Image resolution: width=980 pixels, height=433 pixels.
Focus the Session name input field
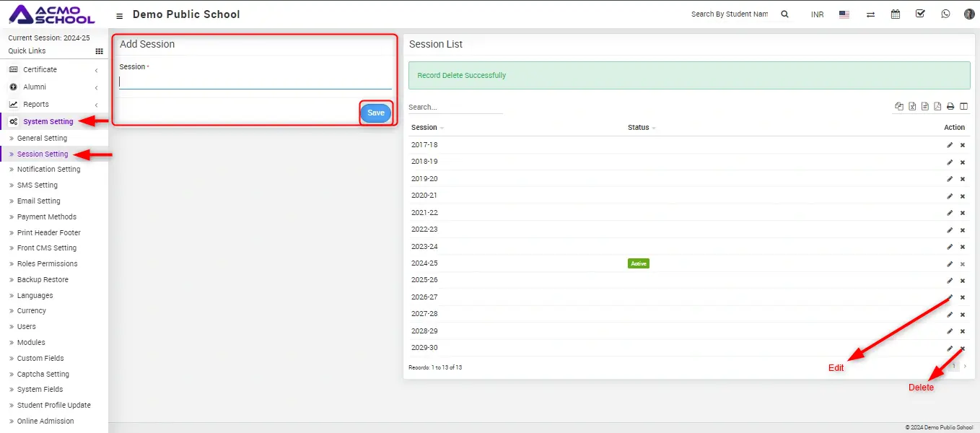tap(255, 82)
